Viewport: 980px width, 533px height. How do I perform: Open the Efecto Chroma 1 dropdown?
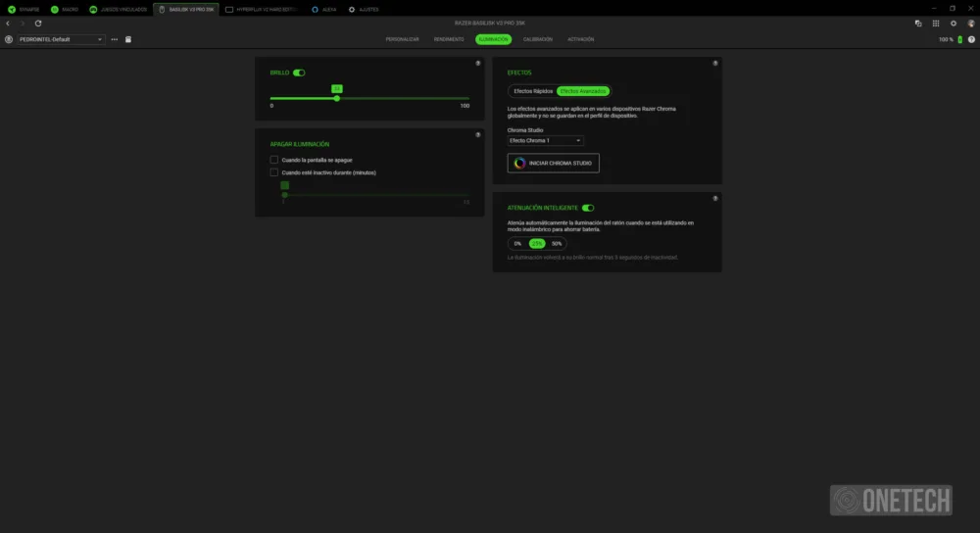coord(545,140)
